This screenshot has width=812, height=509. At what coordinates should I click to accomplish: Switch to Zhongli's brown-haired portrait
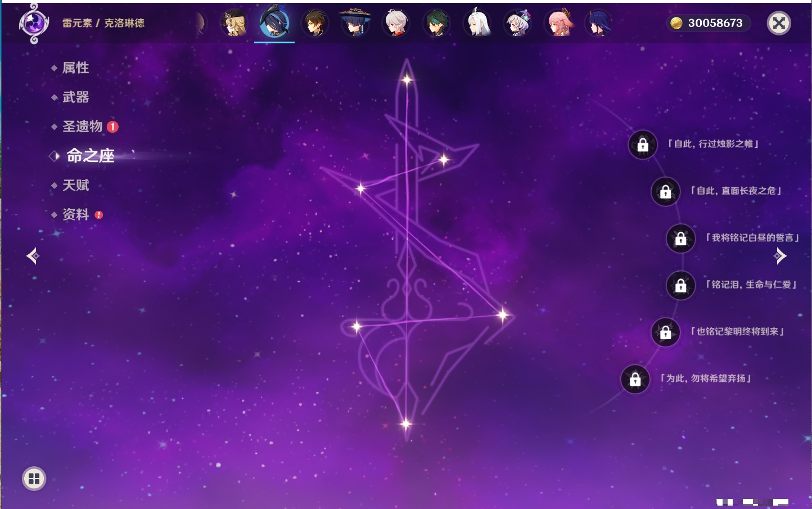315,23
